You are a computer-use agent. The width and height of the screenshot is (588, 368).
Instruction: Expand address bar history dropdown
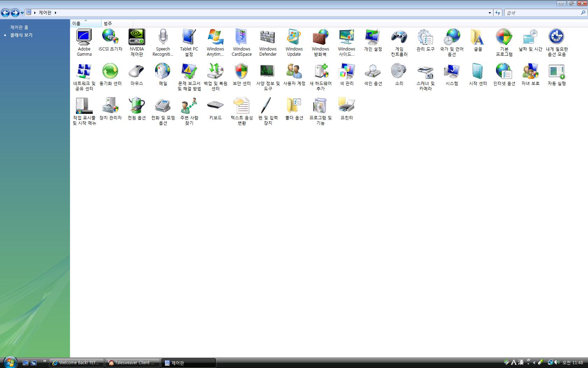[x=490, y=13]
